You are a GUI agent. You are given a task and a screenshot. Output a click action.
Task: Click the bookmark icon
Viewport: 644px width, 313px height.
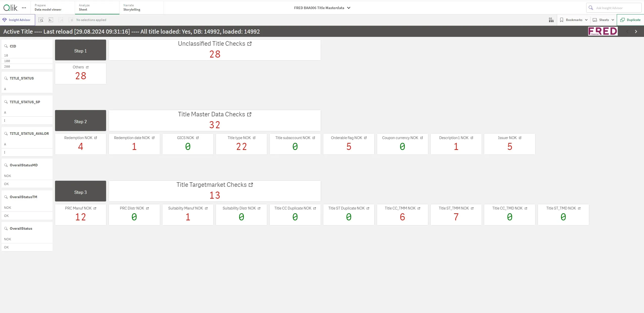tap(562, 20)
